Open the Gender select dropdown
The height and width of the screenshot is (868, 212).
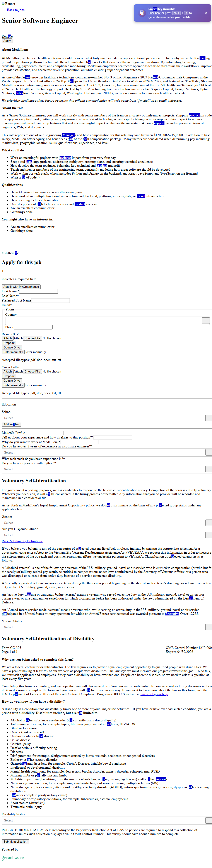click(x=208, y=523)
